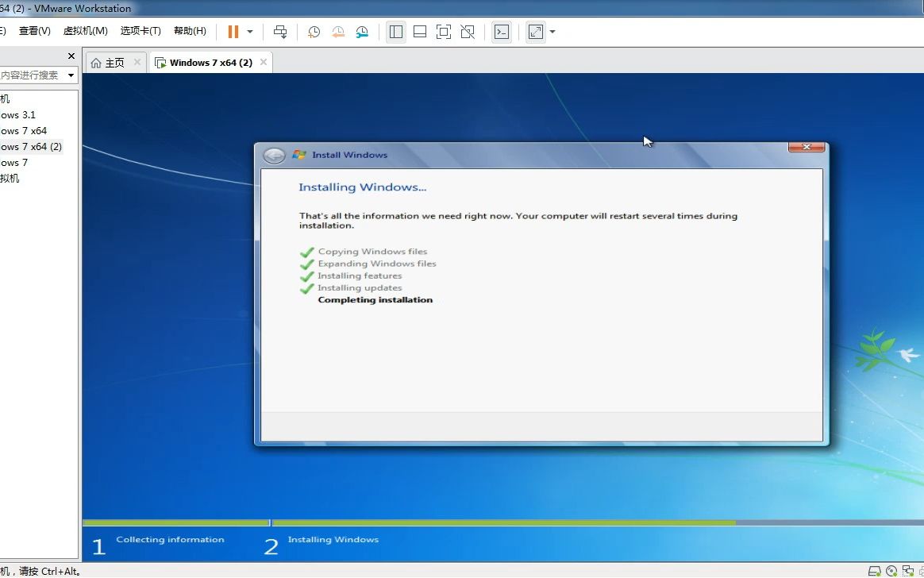Open the 虚拟机(M) menu
Viewport: 924px width, 578px height.
(x=85, y=31)
